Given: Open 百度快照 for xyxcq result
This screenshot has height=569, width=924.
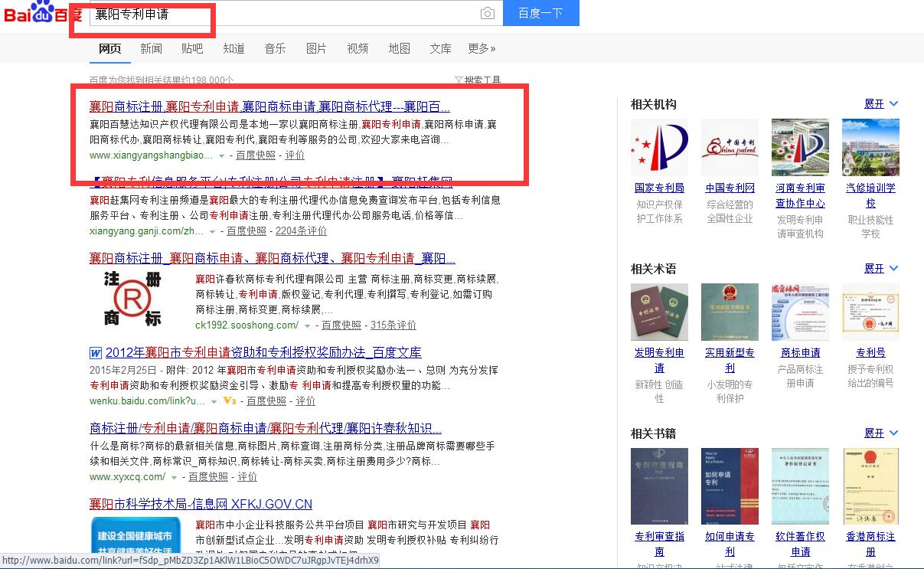Looking at the screenshot, I should (x=208, y=476).
